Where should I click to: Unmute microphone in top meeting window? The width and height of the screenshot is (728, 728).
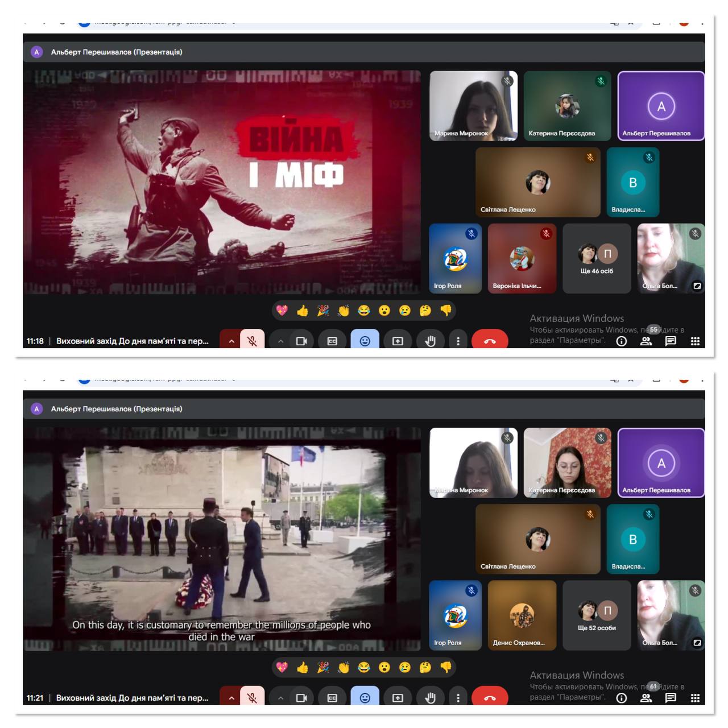[252, 340]
